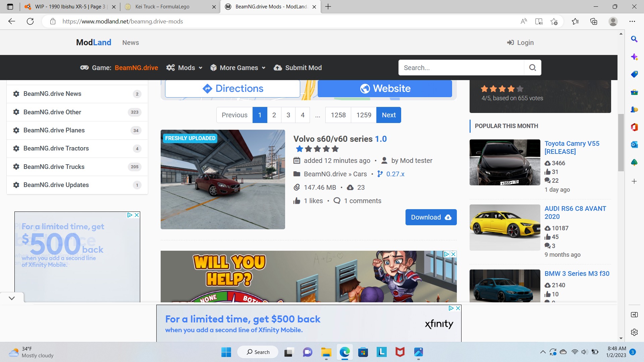Viewport: 644px width, 362px height.
Task: Open BeamNG.drive News category
Action: click(77, 94)
